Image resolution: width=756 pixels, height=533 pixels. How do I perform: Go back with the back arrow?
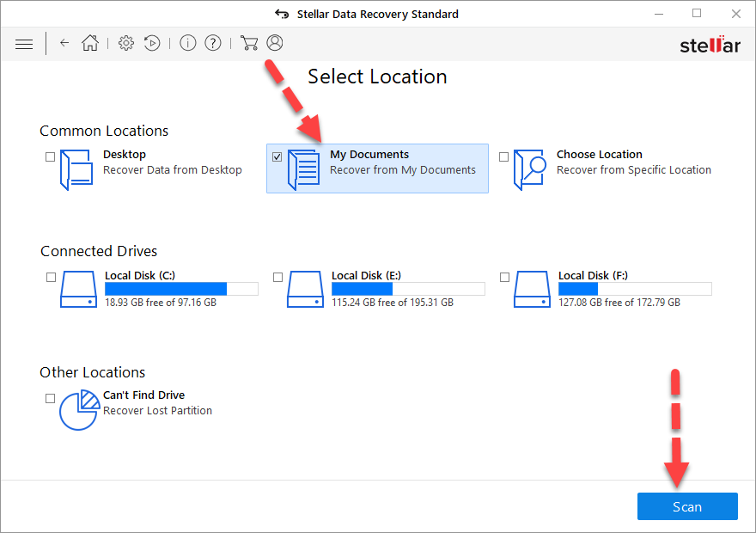point(64,43)
